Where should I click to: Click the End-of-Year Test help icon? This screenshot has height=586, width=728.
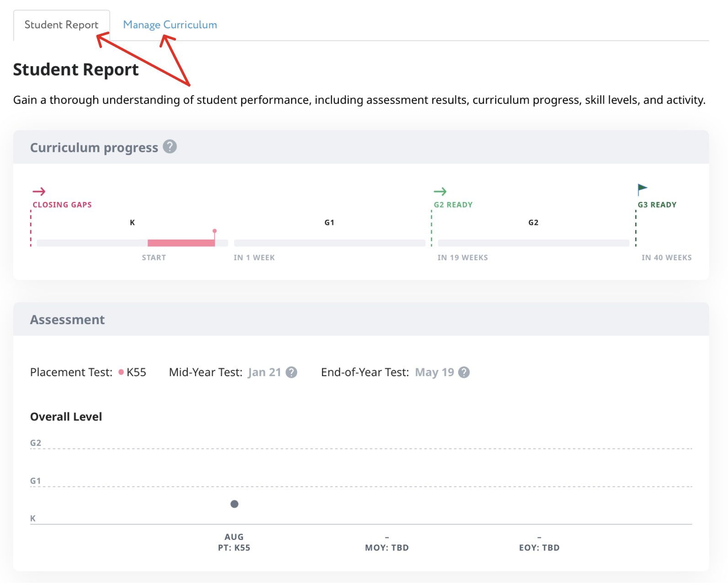[x=464, y=373]
